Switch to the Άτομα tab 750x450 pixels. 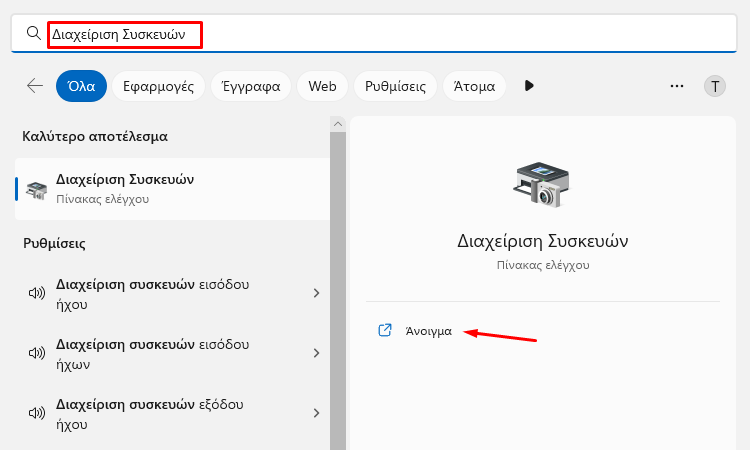(x=474, y=86)
